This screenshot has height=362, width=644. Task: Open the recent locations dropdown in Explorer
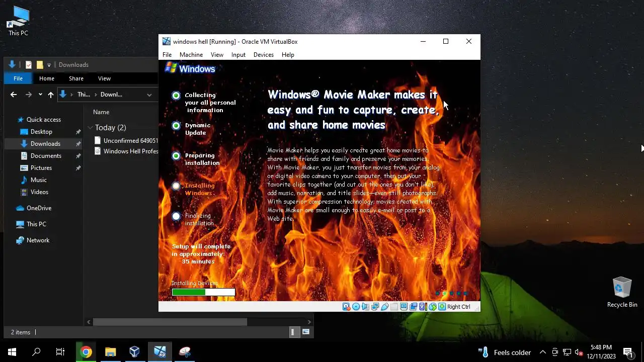coord(40,95)
